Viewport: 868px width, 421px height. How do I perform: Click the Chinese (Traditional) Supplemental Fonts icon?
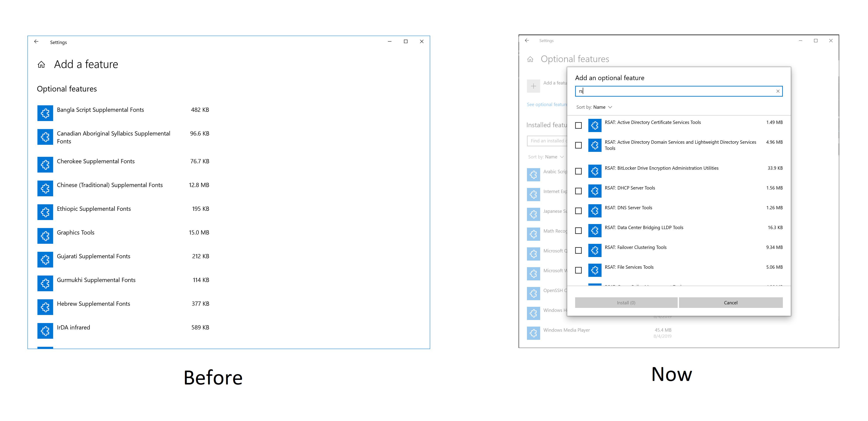point(45,188)
